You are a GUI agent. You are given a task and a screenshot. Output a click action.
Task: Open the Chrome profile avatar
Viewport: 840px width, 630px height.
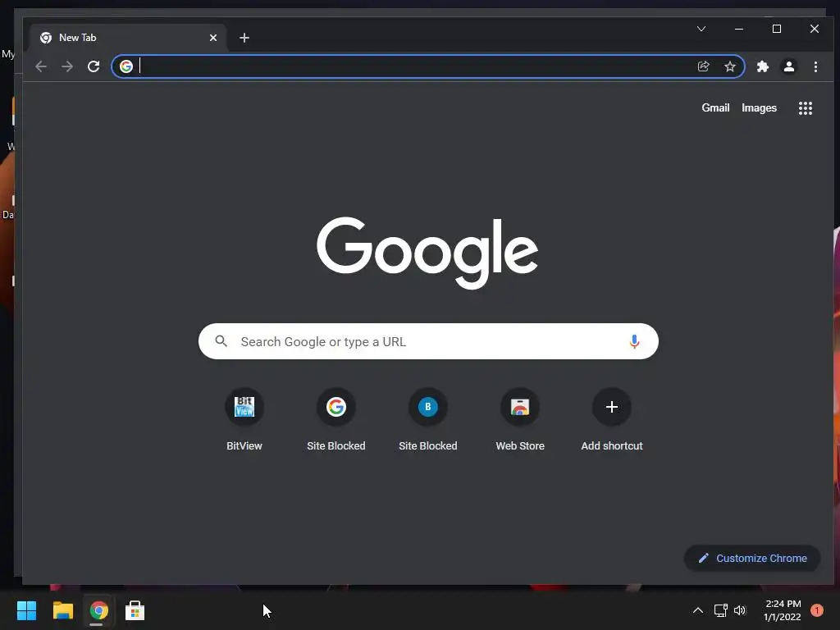pos(788,66)
